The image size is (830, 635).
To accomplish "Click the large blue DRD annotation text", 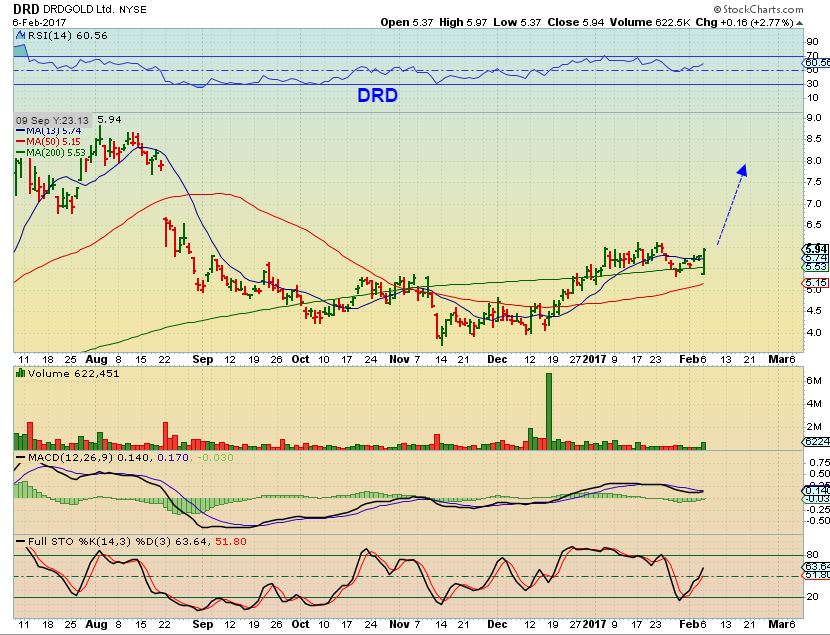I will [x=379, y=96].
